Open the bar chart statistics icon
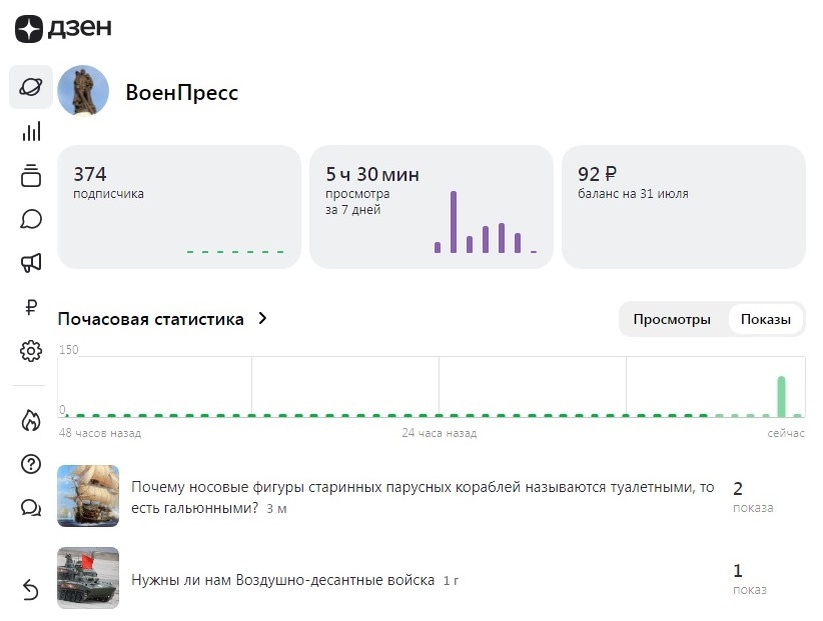823x621 pixels. (31, 131)
